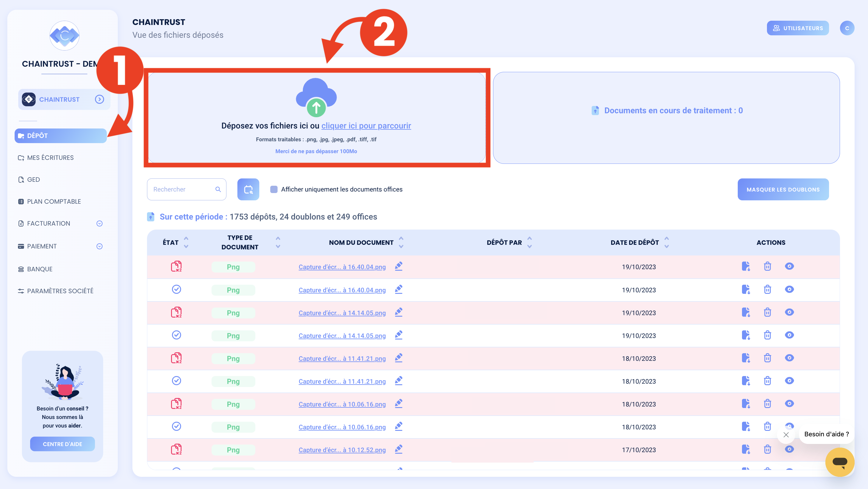Sort table by ÉTAT column arrows
Screen dimensions: 868x489
186,242
